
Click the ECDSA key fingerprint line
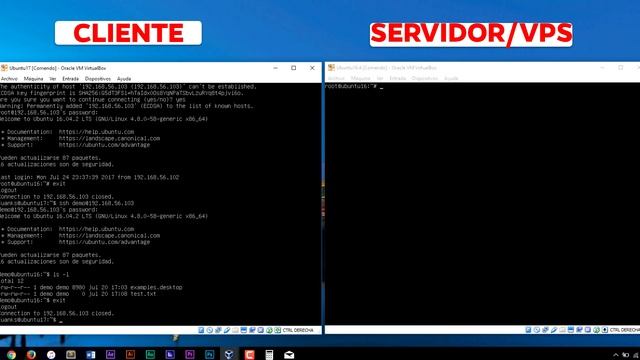[122, 93]
